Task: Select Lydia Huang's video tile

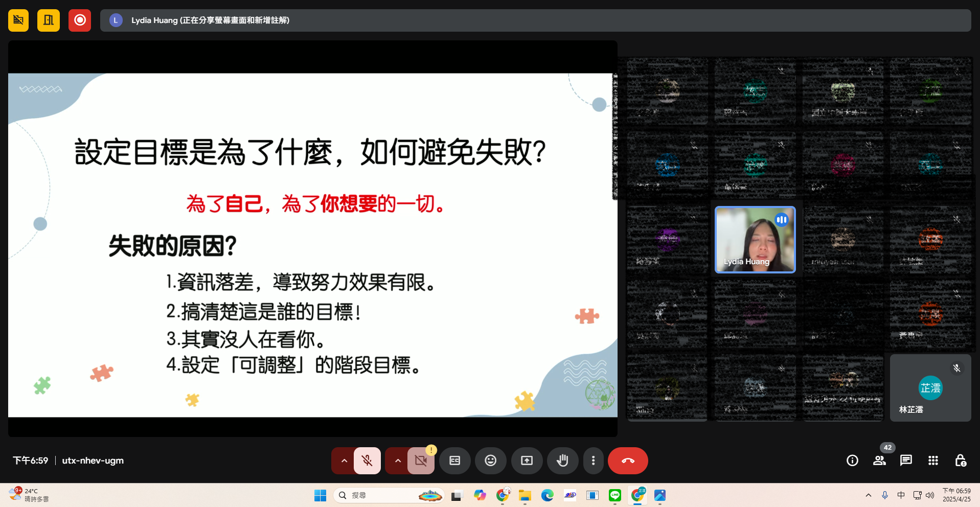Action: pos(755,240)
